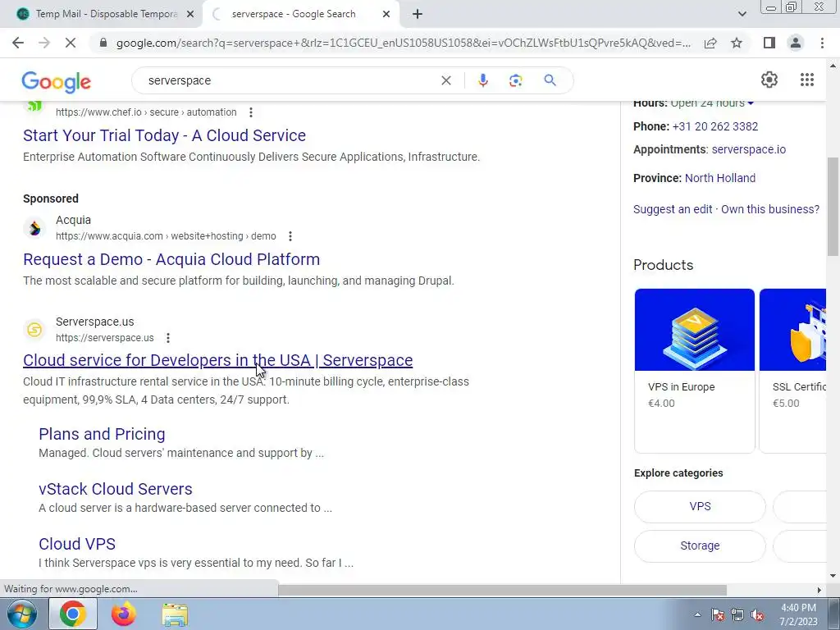The width and height of the screenshot is (840, 630).
Task: Select the Storage category chip
Action: coord(700,546)
